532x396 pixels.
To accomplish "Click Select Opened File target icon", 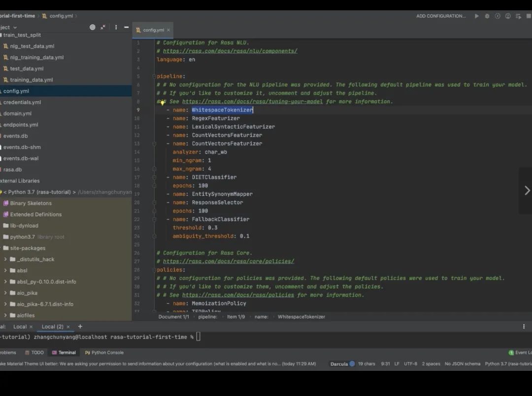I will tap(92, 27).
